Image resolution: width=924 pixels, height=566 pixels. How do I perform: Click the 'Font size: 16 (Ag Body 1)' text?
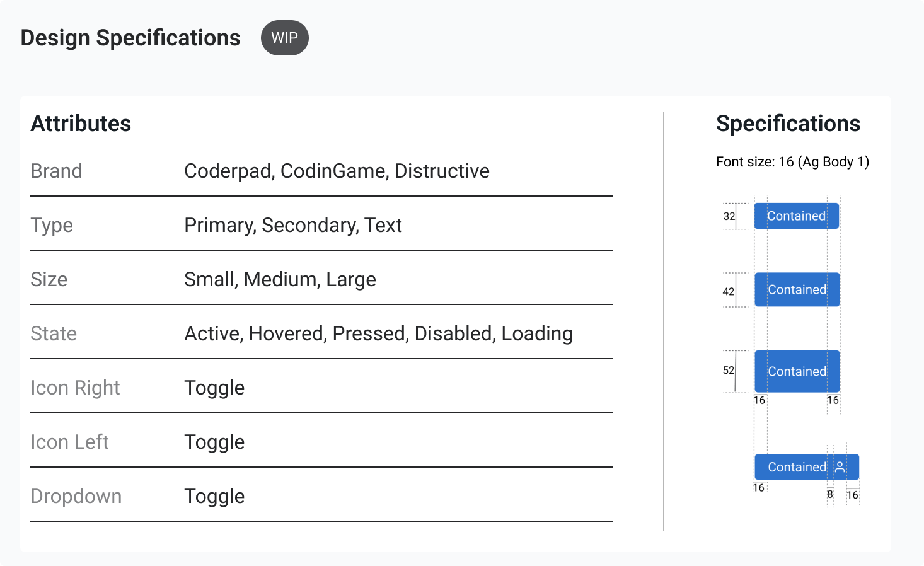click(792, 162)
